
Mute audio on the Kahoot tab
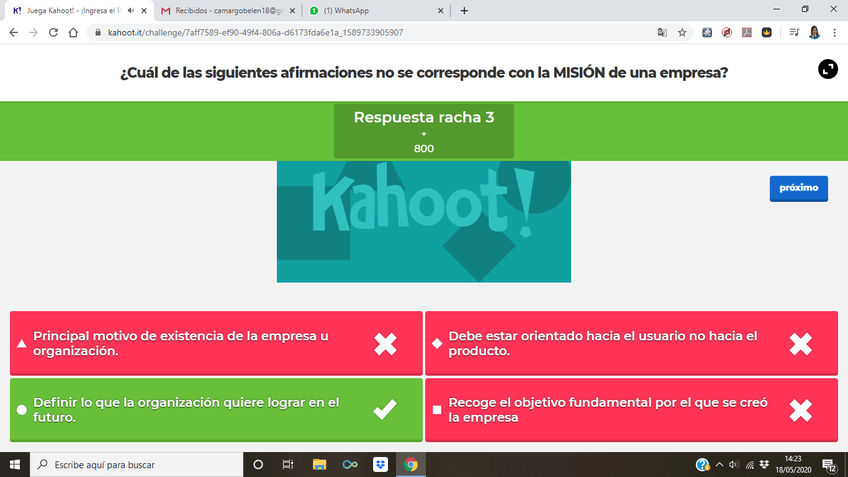click(x=131, y=10)
